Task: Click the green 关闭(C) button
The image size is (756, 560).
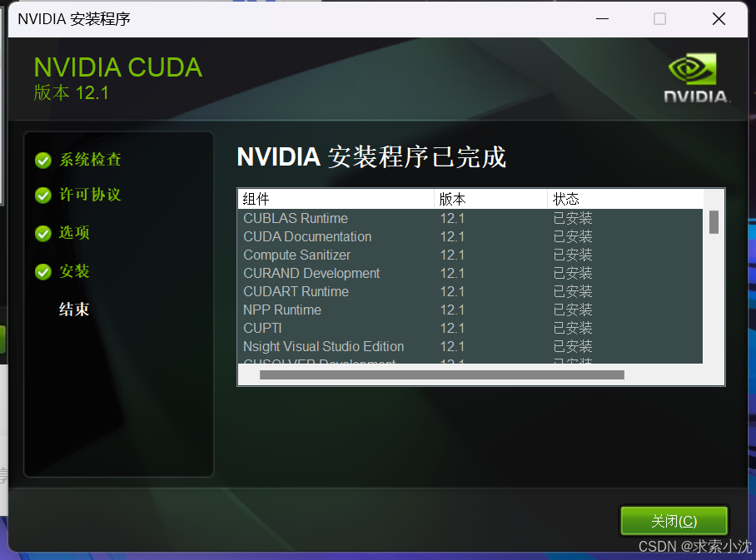Action: (674, 521)
